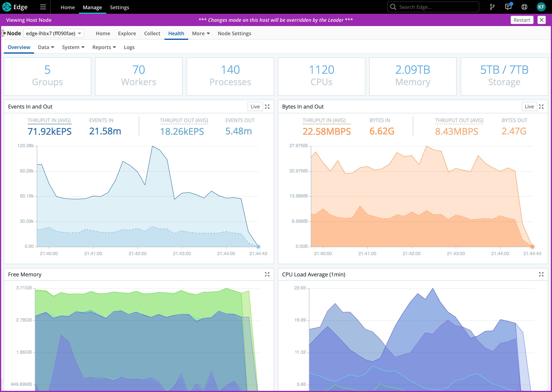Viewport: 552px width, 392px height.
Task: Open the hamburger navigation menu
Action: click(43, 7)
